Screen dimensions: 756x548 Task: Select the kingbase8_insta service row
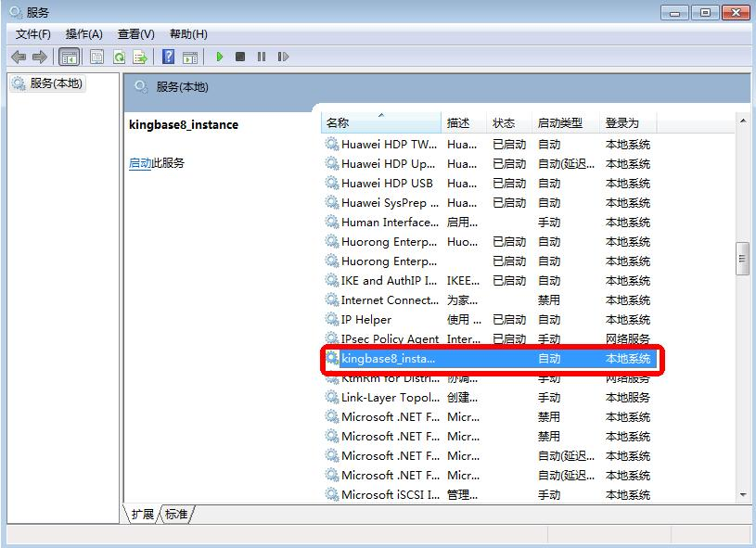(490, 358)
